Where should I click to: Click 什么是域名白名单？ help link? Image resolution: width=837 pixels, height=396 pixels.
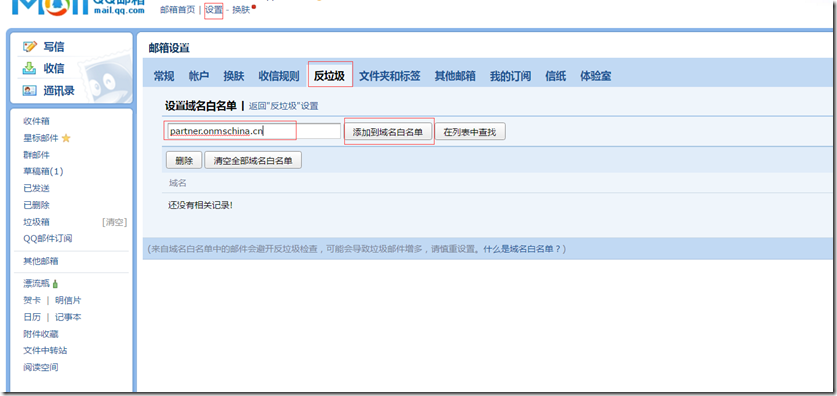pos(522,249)
